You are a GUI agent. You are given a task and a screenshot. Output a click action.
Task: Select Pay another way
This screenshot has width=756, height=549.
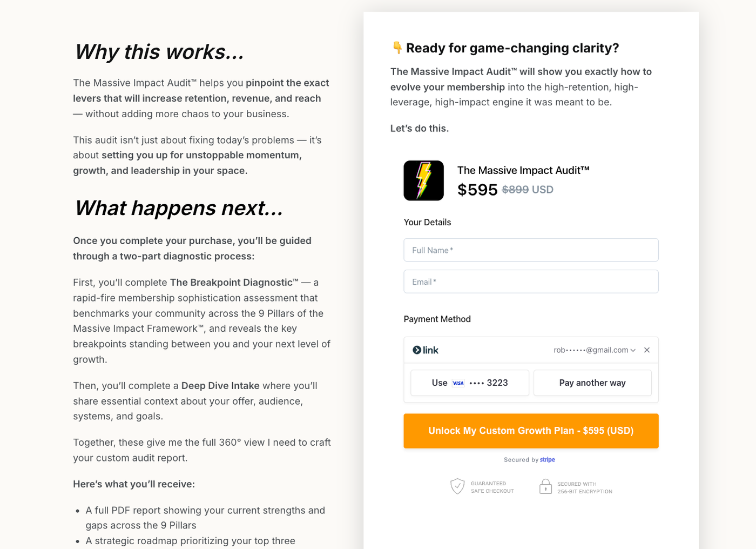tap(592, 383)
